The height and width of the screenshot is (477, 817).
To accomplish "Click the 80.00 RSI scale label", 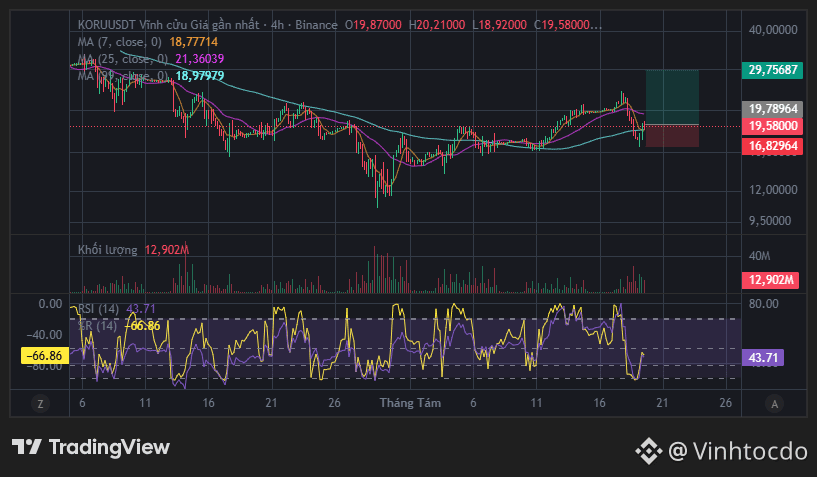I will pos(763,304).
